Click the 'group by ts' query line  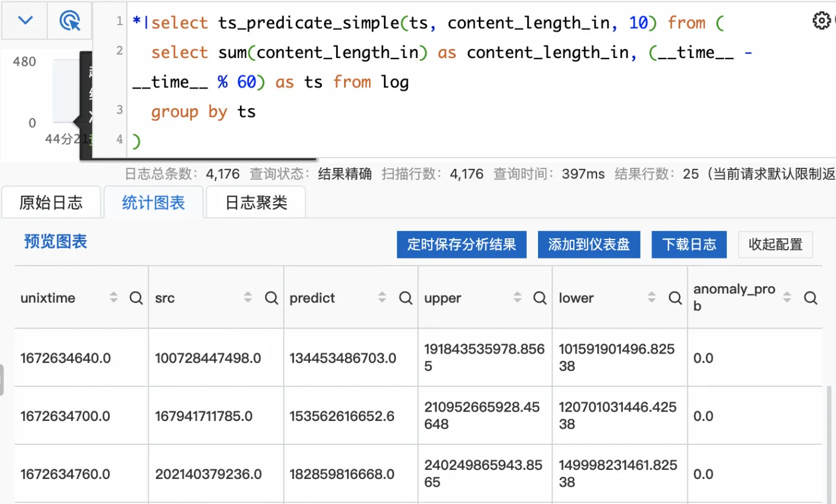pyautogui.click(x=203, y=112)
